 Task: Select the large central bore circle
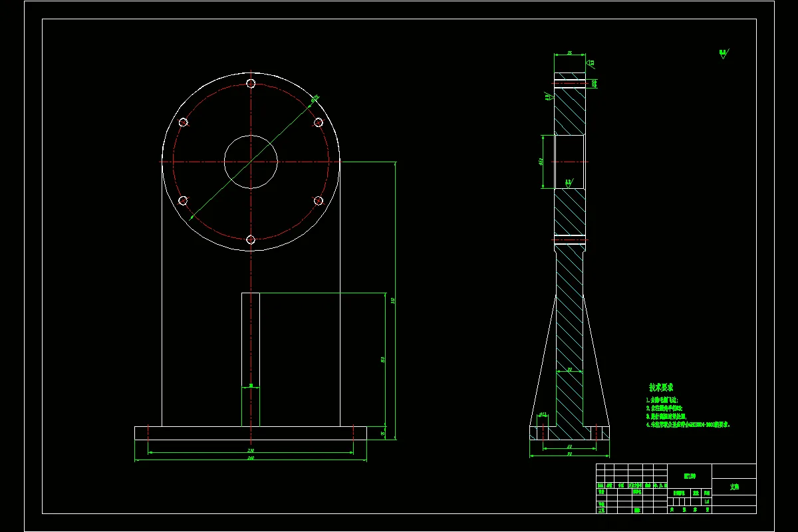tap(251, 162)
